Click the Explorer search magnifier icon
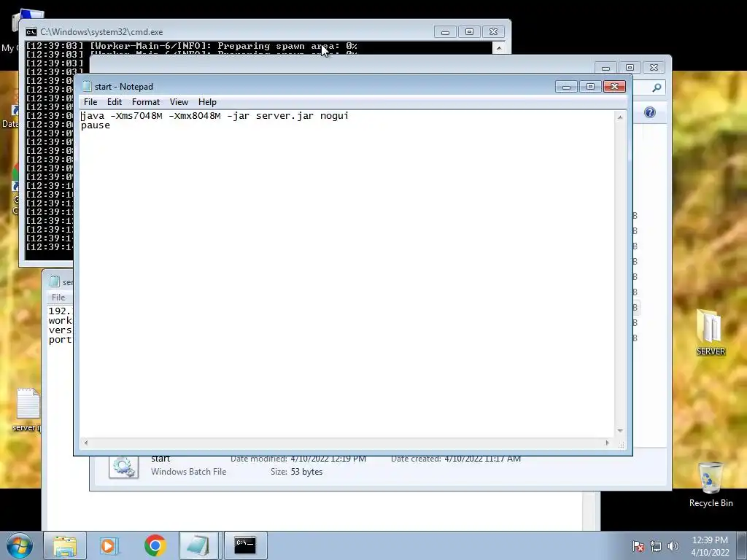The image size is (747, 560). (657, 87)
